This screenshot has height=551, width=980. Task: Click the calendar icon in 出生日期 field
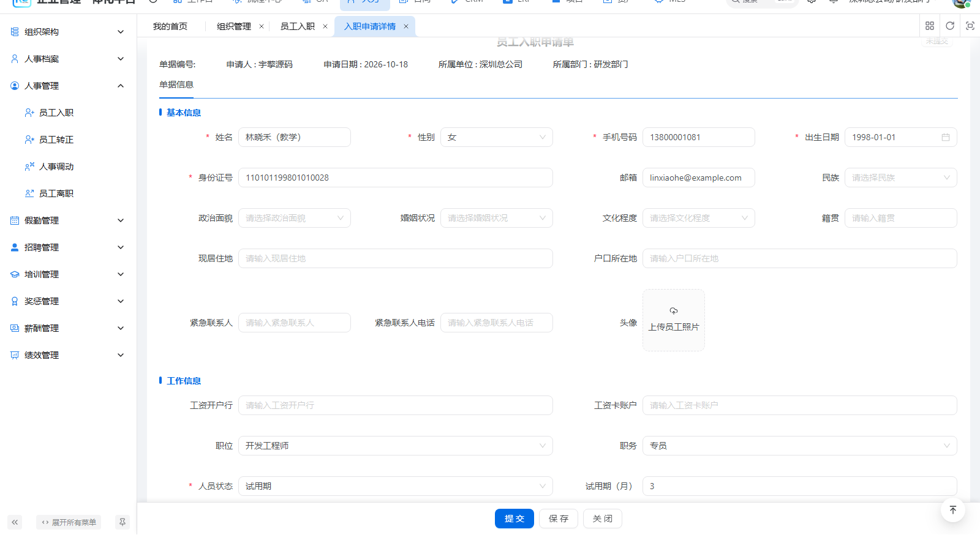946,137
